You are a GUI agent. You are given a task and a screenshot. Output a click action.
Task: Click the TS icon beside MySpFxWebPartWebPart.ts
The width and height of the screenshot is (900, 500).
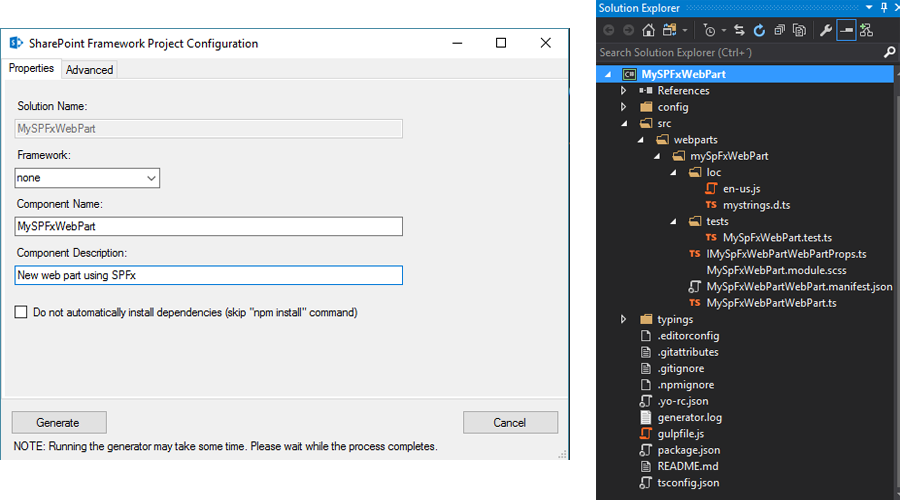pyautogui.click(x=695, y=303)
